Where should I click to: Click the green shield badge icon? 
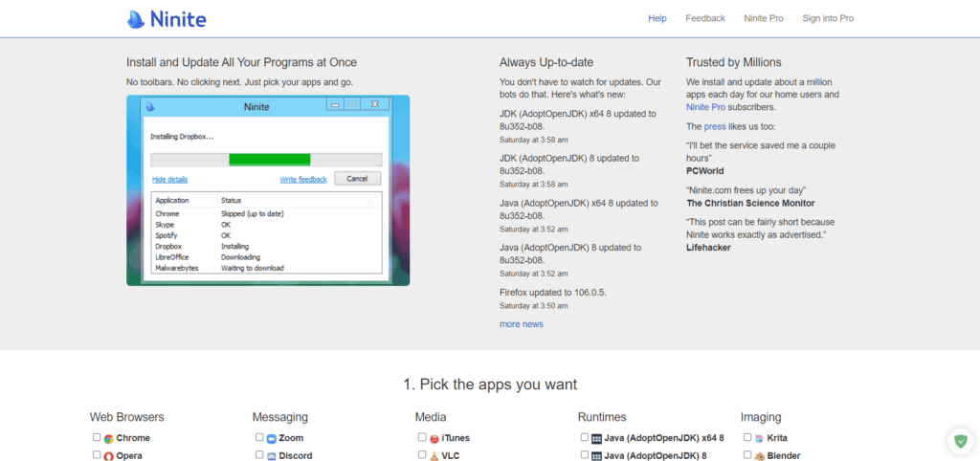(959, 441)
